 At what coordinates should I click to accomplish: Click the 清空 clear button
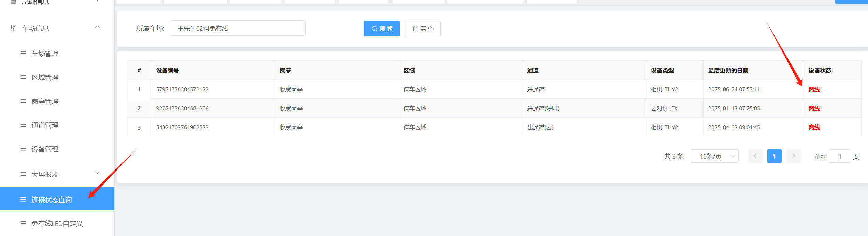423,29
